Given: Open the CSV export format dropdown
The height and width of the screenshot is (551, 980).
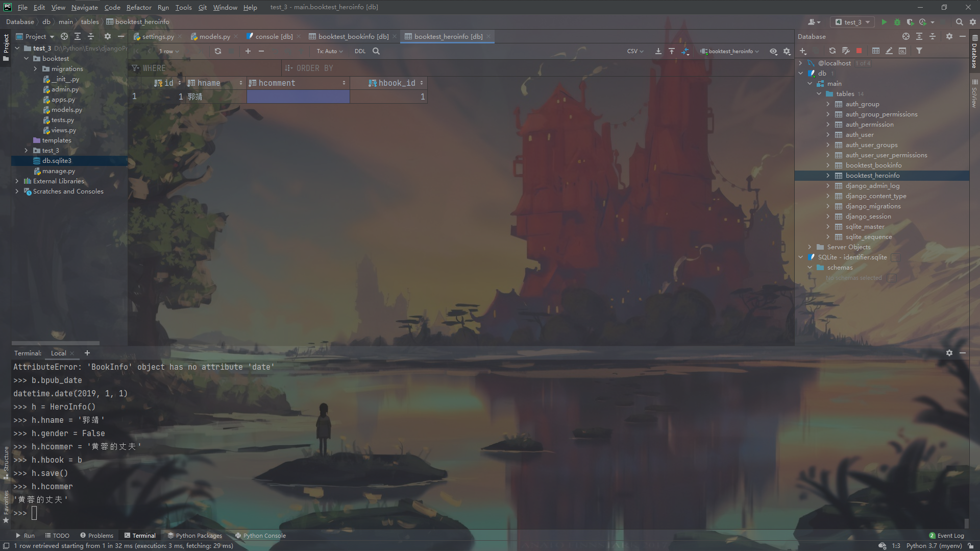Looking at the screenshot, I should tap(635, 51).
